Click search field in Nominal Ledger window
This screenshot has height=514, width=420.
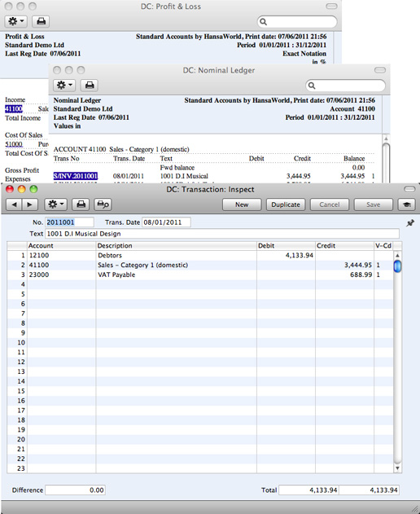click(x=345, y=86)
